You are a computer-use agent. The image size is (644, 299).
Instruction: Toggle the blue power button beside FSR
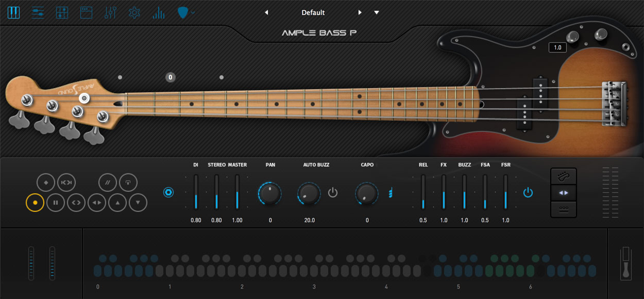[528, 193]
